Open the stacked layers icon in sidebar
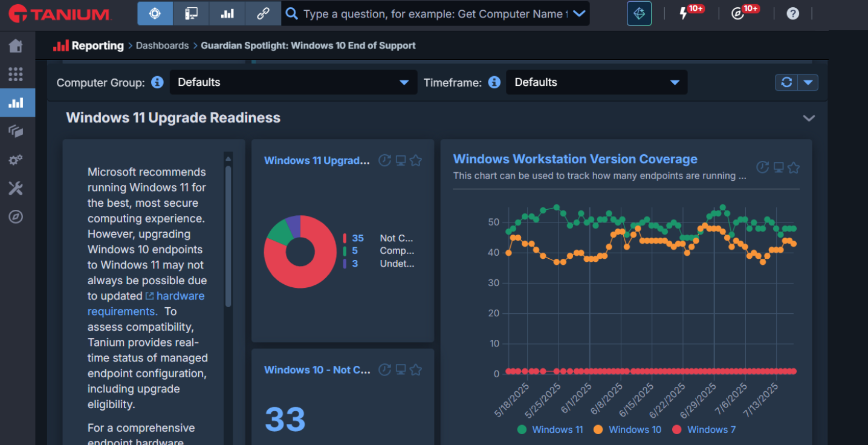The height and width of the screenshot is (445, 868). [16, 131]
